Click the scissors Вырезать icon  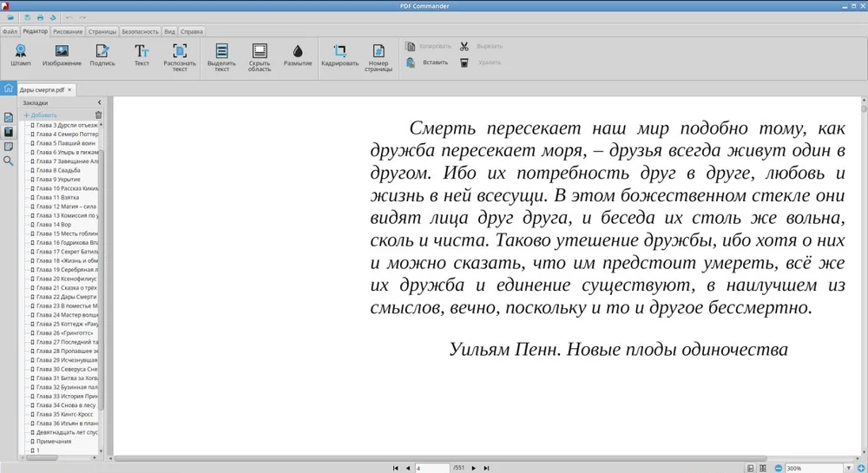tap(464, 47)
